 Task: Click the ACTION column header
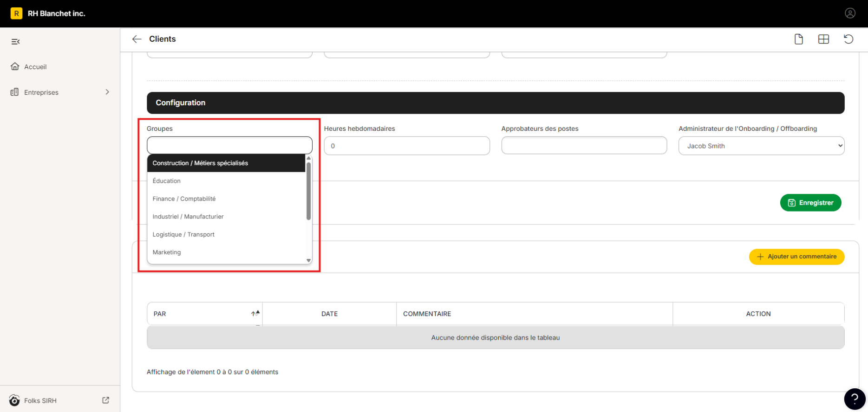pyautogui.click(x=758, y=314)
